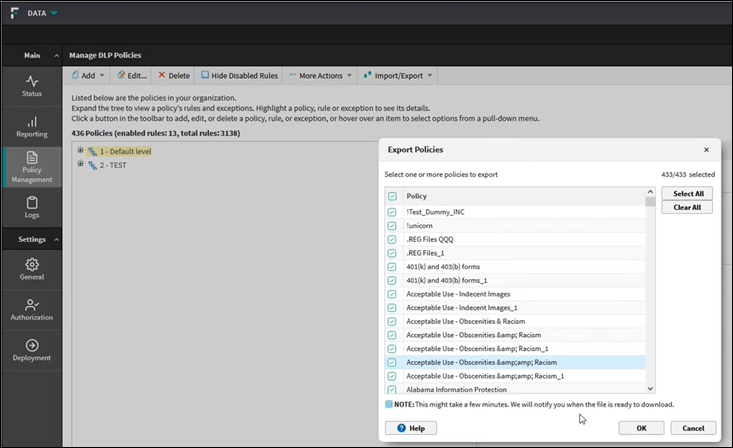Click the Edit toolbar button
The width and height of the screenshot is (733, 448).
coord(131,75)
